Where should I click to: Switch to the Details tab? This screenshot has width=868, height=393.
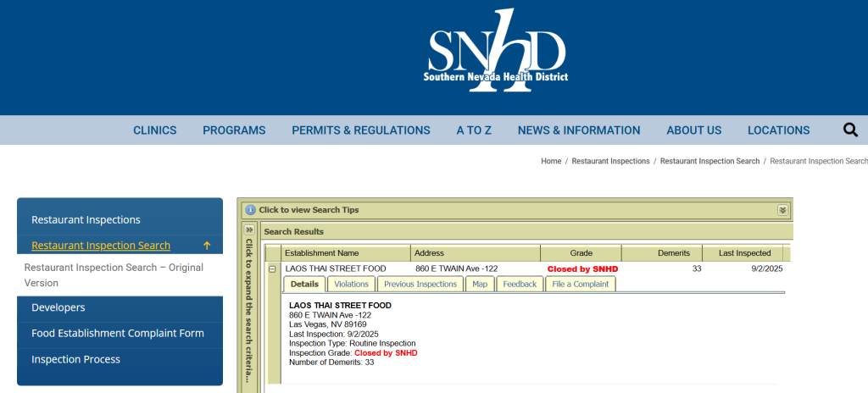(x=304, y=284)
